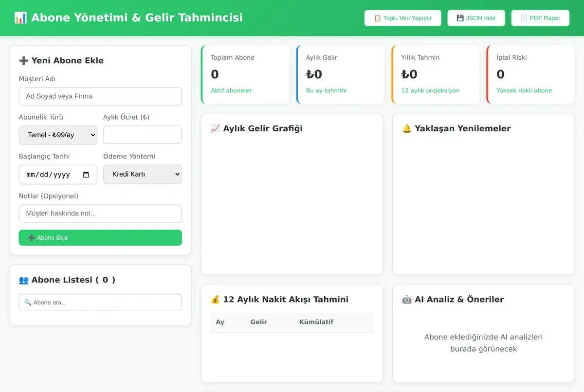Submit the green Abone Ekle button
The height and width of the screenshot is (392, 584).
pos(100,238)
